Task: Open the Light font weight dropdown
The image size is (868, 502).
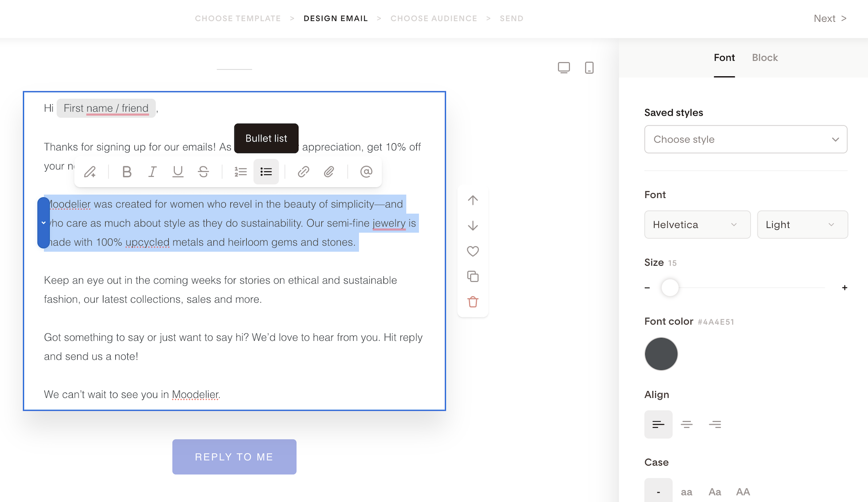Action: (x=802, y=224)
